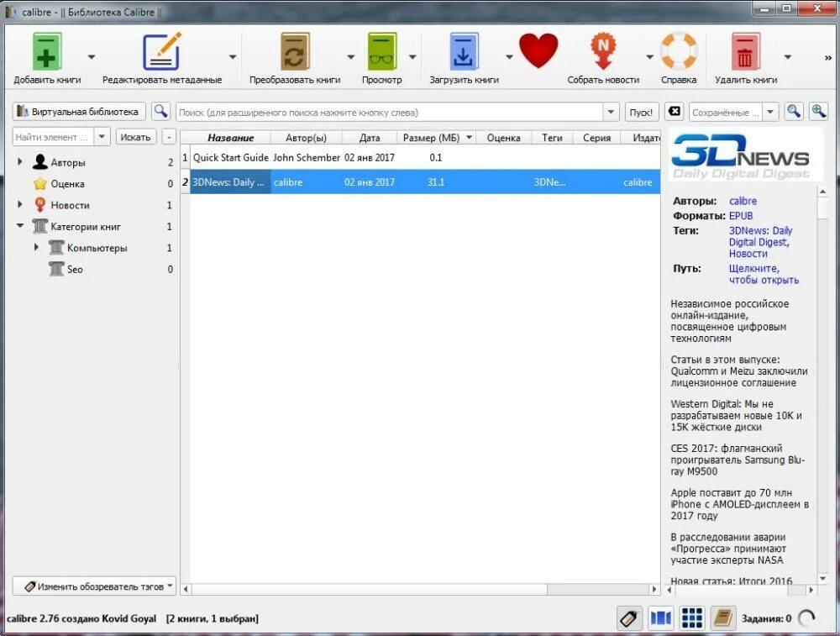Click the saved search magnifier icon
The height and width of the screenshot is (636, 840).
pyautogui.click(x=794, y=112)
